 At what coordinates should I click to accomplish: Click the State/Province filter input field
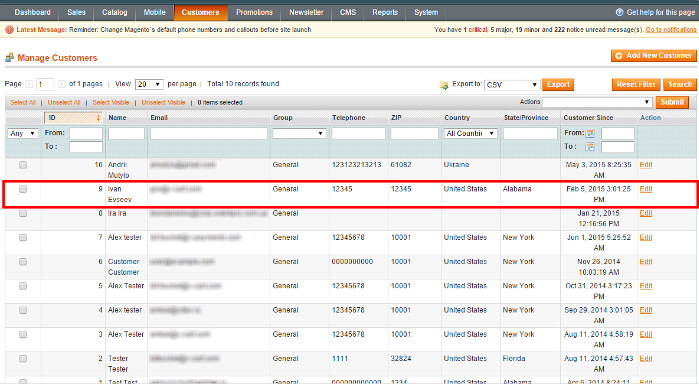pos(530,133)
